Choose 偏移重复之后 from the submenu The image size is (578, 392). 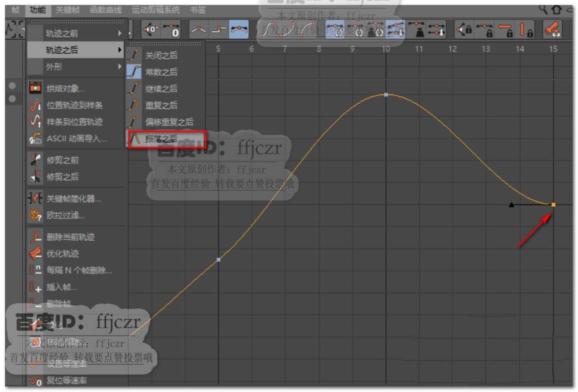(165, 122)
